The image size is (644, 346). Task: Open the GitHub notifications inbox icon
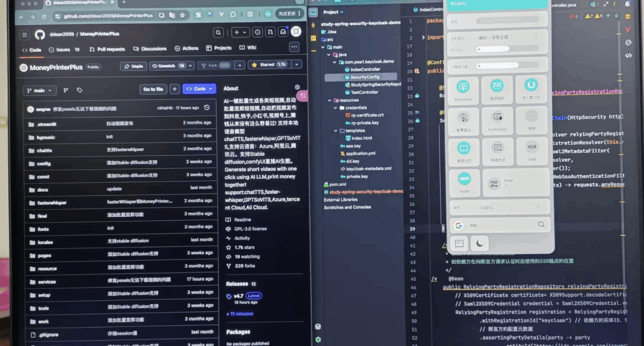tap(283, 32)
